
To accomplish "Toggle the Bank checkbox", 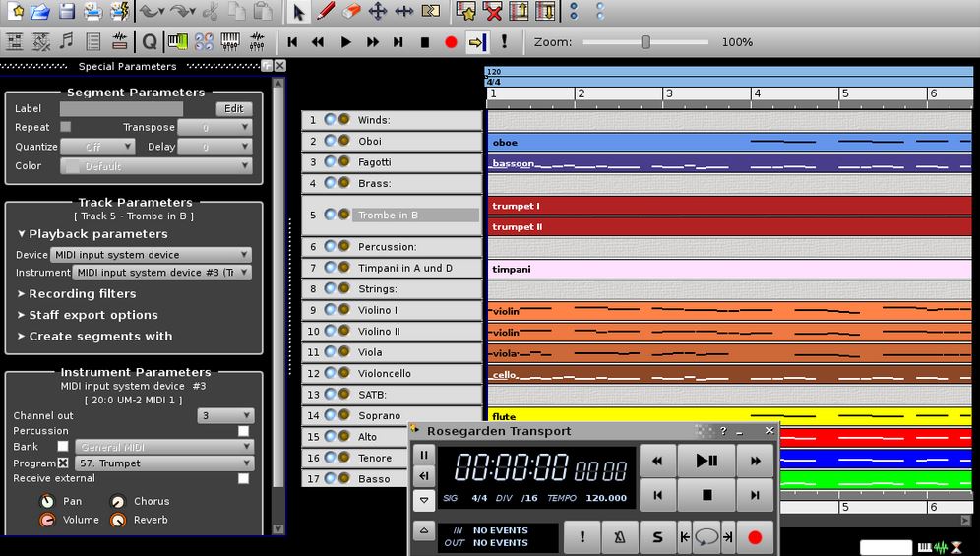I will (63, 446).
